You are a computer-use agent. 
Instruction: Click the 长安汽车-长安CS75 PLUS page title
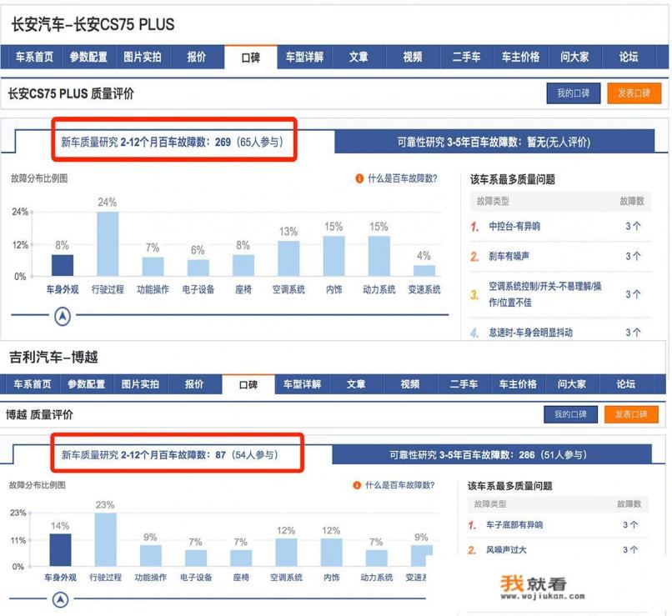[x=93, y=24]
